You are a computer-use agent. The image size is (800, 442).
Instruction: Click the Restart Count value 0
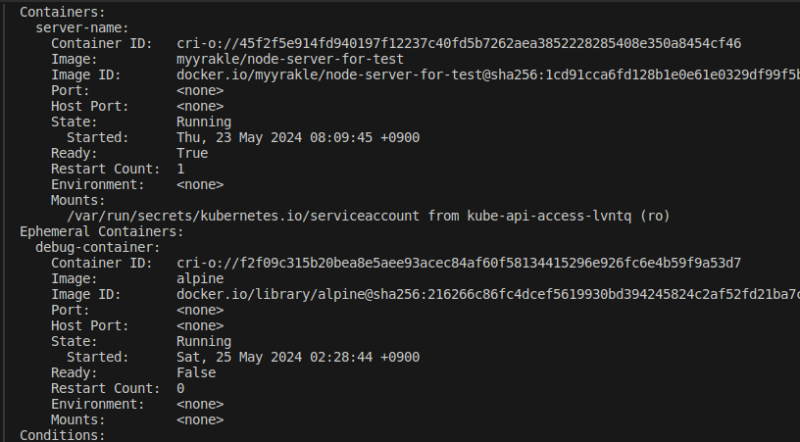coord(180,388)
